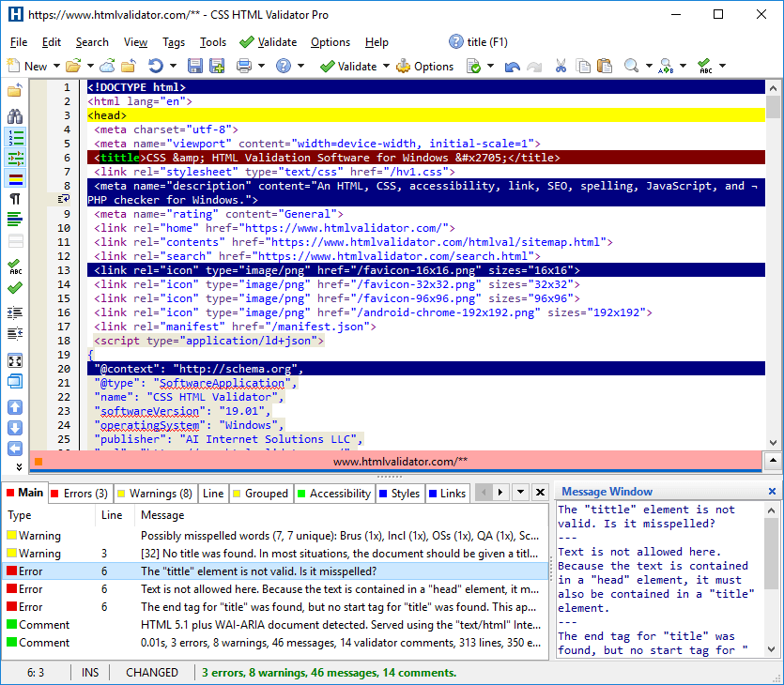The image size is (784, 685).
Task: Open the New button dropdown arrow
Action: pos(56,66)
